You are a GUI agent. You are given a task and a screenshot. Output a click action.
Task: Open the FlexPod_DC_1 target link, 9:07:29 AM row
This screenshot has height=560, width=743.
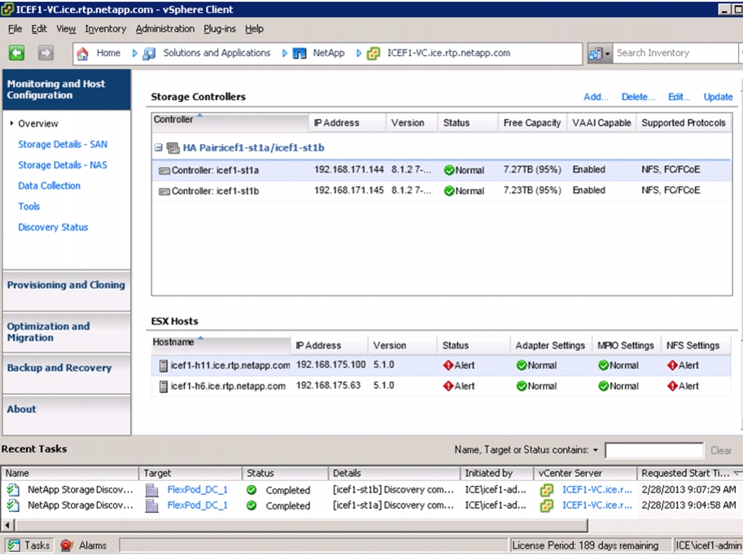point(197,490)
